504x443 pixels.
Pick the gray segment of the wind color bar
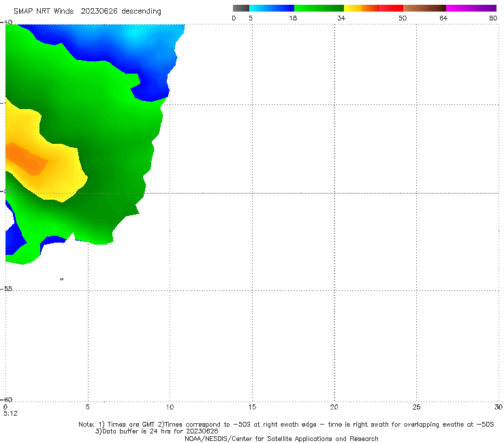pos(241,8)
